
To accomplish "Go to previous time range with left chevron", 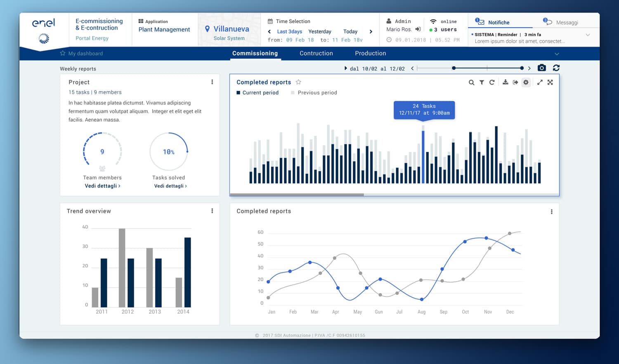I will point(269,31).
